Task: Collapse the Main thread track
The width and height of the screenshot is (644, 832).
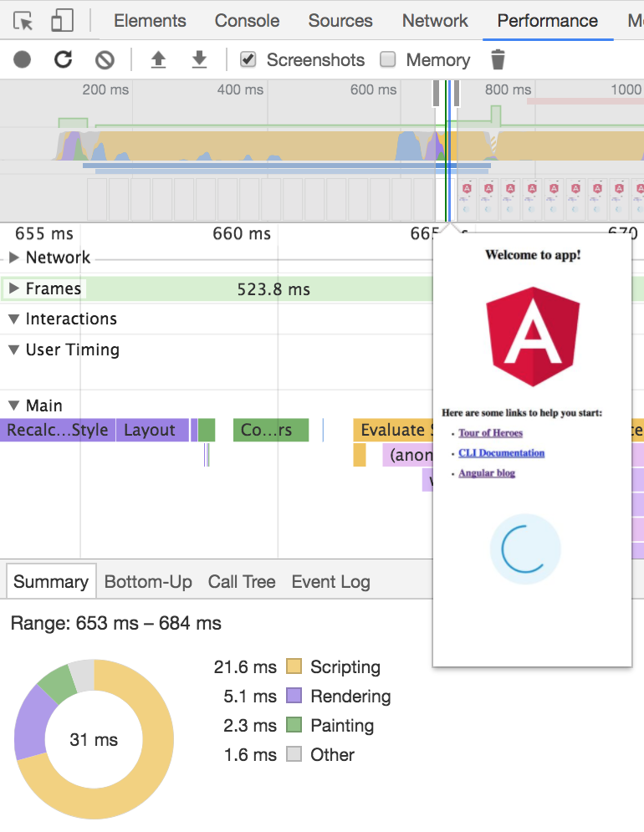Action: 14,406
